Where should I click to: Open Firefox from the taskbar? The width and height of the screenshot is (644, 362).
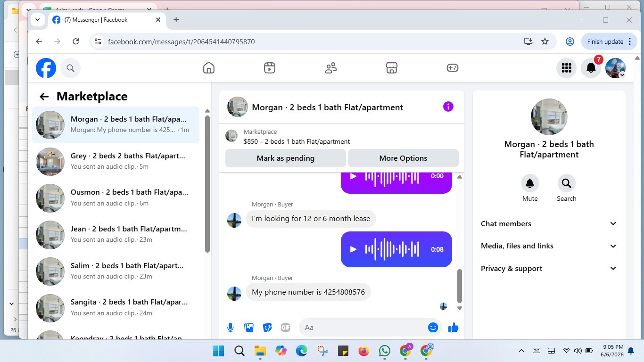coord(363,351)
